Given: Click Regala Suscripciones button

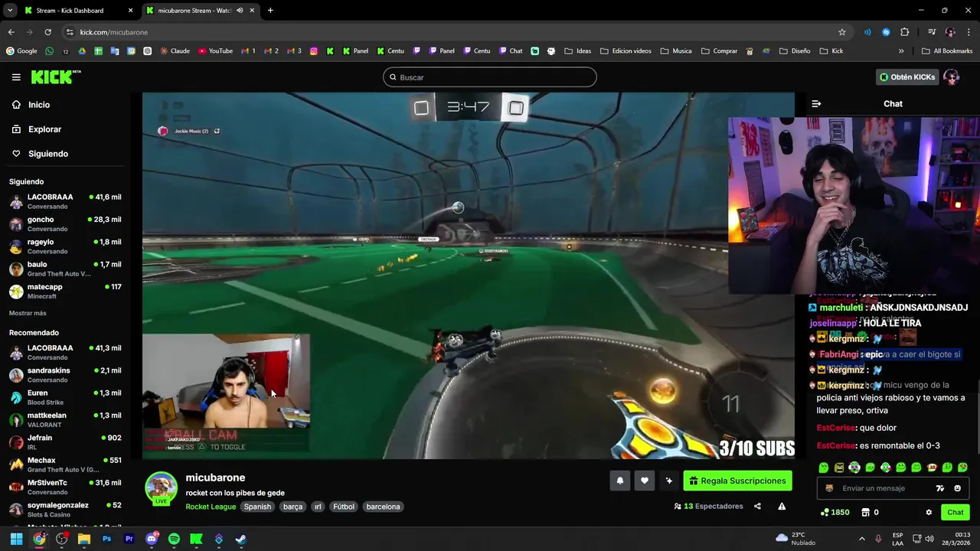Looking at the screenshot, I should (x=738, y=481).
